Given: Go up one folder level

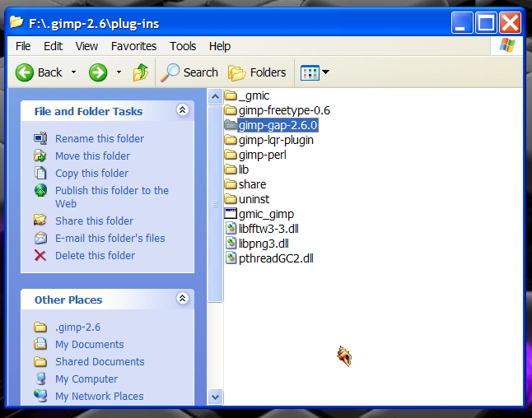Looking at the screenshot, I should (141, 72).
